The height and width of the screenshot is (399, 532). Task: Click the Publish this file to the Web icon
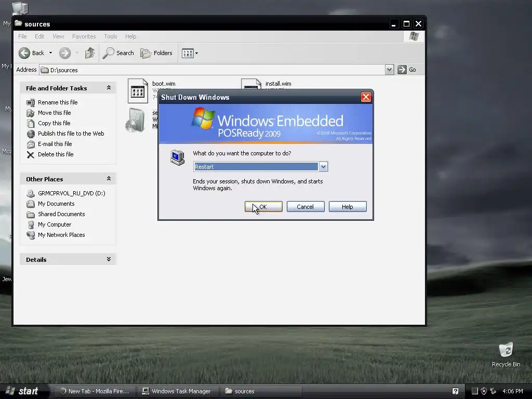(x=31, y=134)
